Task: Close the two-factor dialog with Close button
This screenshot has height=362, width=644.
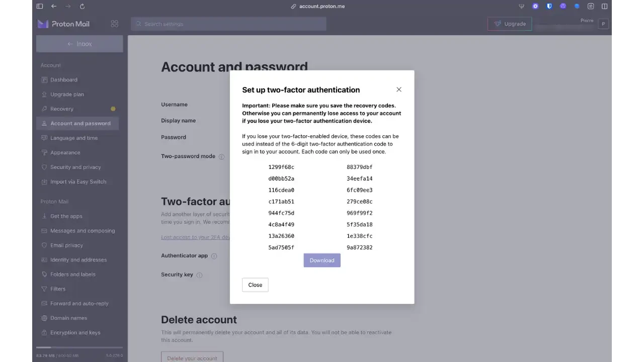Action: pyautogui.click(x=255, y=285)
